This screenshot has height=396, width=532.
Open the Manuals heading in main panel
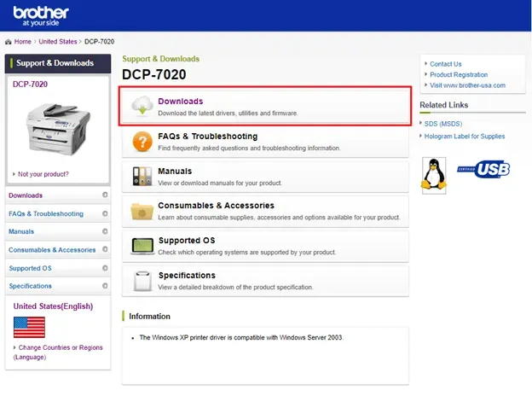[175, 172]
